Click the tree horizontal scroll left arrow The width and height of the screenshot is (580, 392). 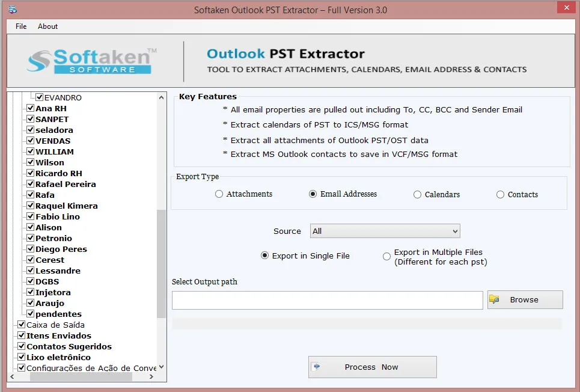12,377
